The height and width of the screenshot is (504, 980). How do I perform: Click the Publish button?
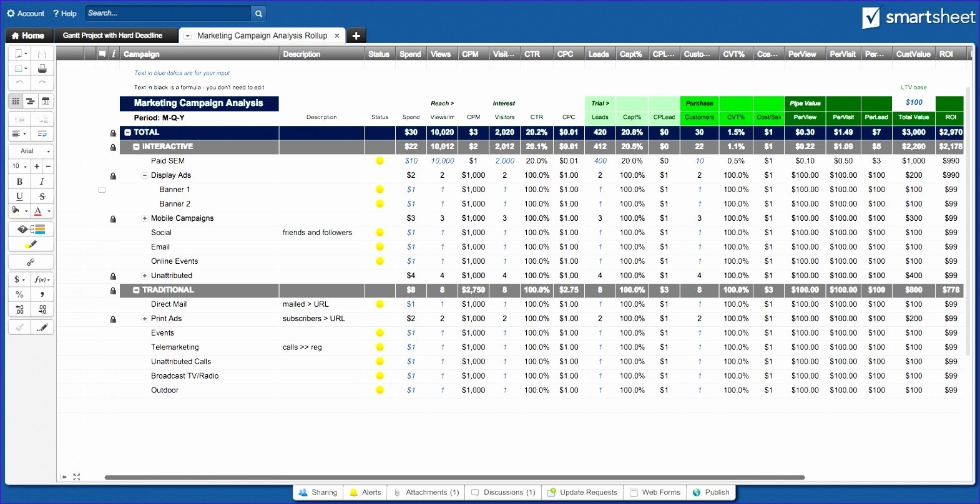pyautogui.click(x=711, y=492)
